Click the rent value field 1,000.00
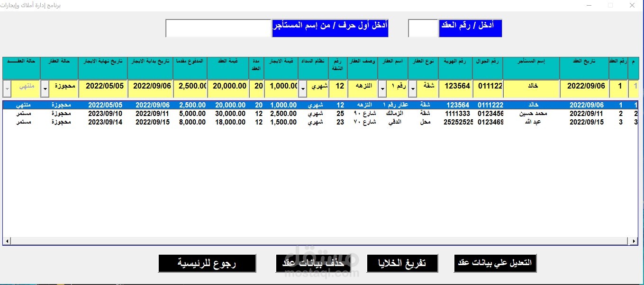This screenshot has width=644, height=285. click(x=281, y=88)
